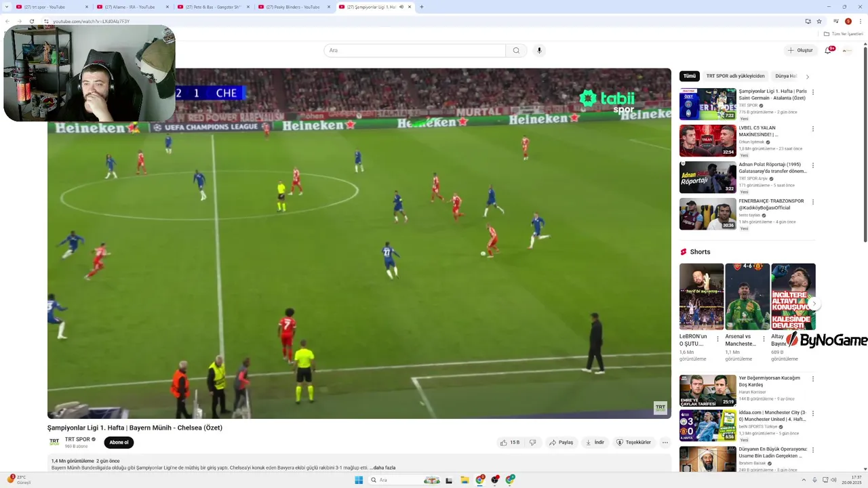Open LVBEL C5 YALAN MAKİNESİNDE thumbnail

[x=708, y=140]
